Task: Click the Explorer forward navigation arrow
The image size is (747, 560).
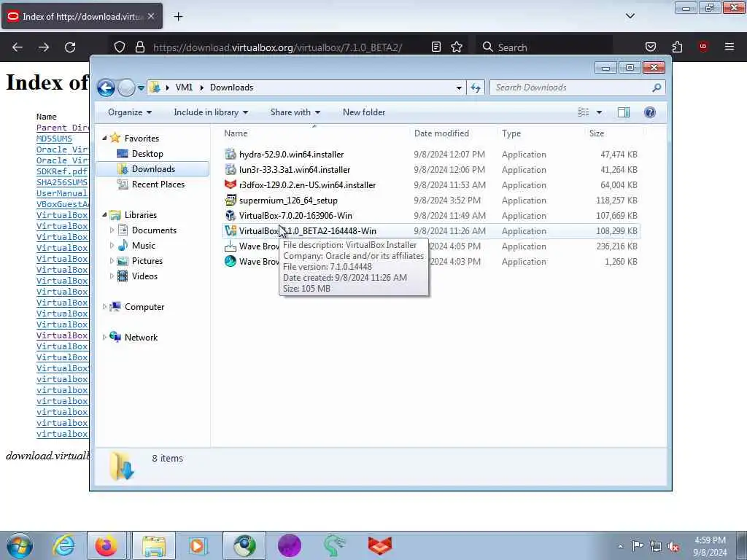Action: point(126,87)
